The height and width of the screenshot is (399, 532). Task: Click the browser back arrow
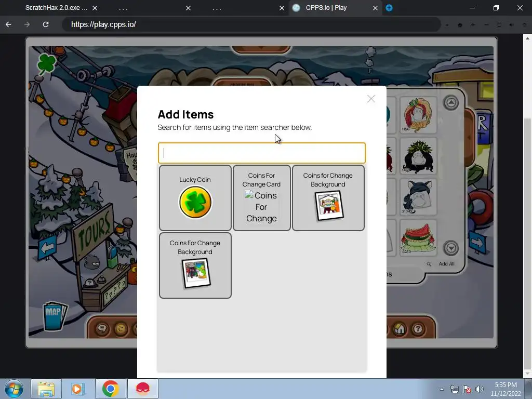(x=8, y=24)
